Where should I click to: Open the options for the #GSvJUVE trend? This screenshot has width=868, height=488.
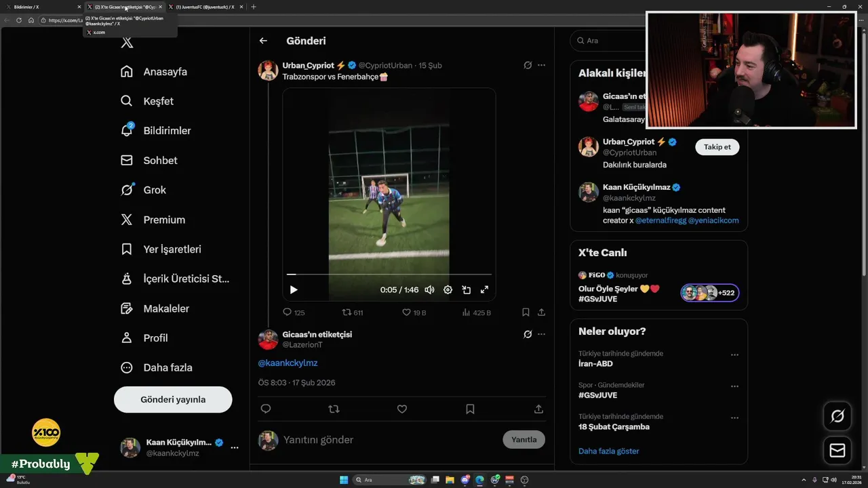point(734,386)
